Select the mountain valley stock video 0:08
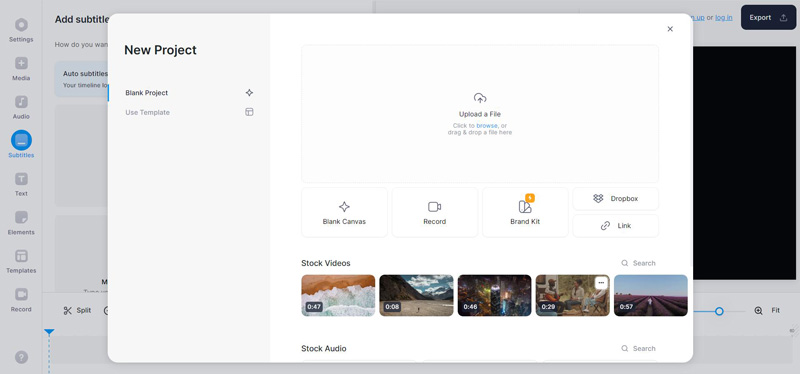This screenshot has width=800, height=374. click(416, 295)
